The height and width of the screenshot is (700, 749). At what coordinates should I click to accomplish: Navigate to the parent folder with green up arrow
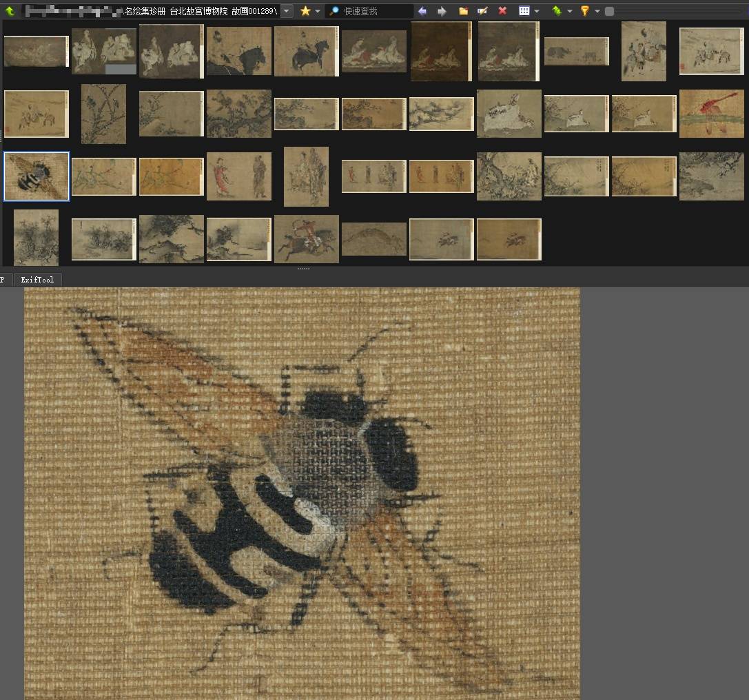pos(10,10)
